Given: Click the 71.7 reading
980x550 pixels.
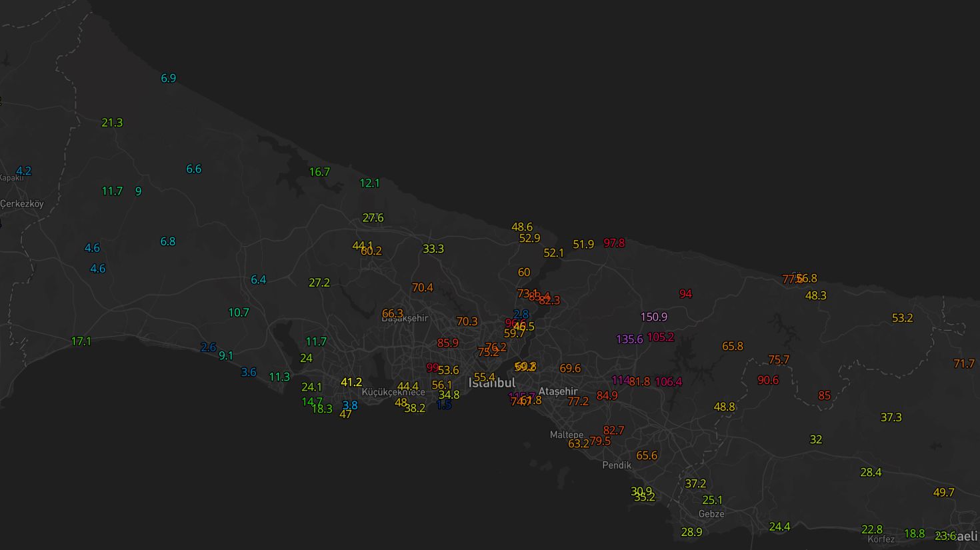Looking at the screenshot, I should click(963, 364).
